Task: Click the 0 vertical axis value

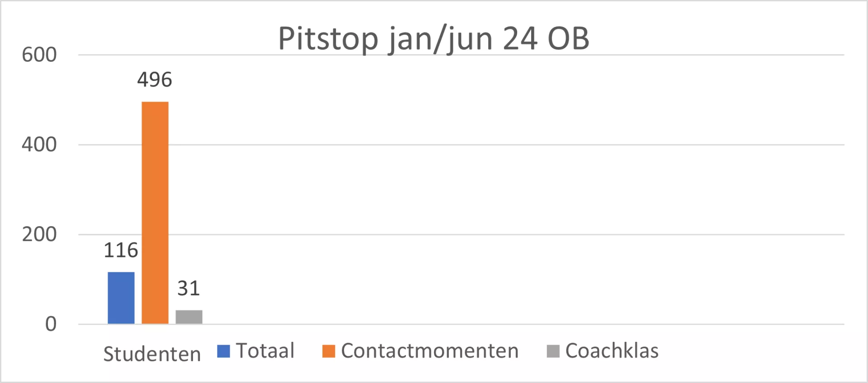Action: [51, 324]
